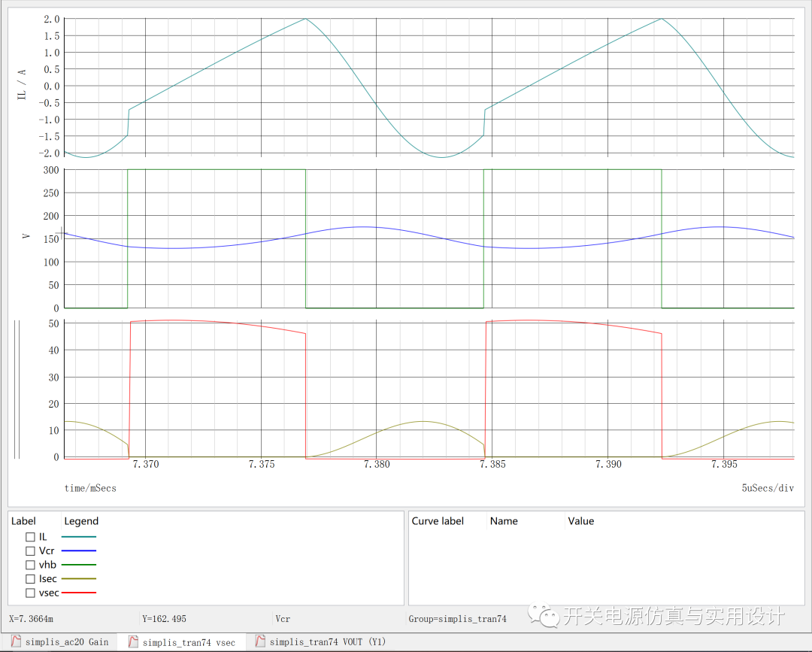The height and width of the screenshot is (652, 812).
Task: Check the vsec curve checkbox
Action: (31, 593)
